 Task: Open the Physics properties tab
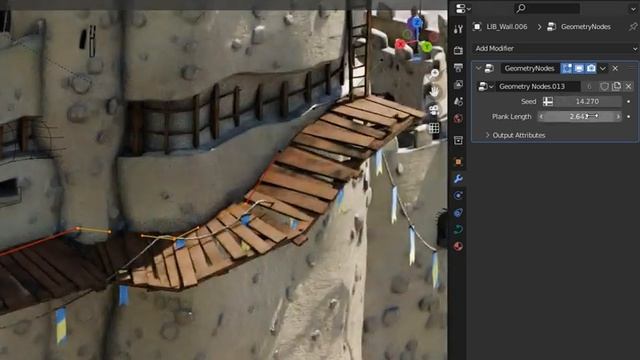(x=458, y=196)
